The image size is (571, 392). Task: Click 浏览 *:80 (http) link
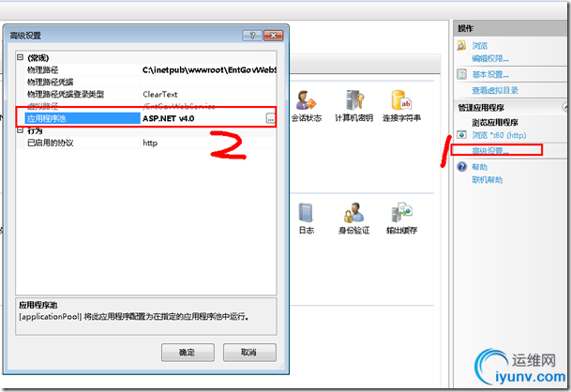499,135
